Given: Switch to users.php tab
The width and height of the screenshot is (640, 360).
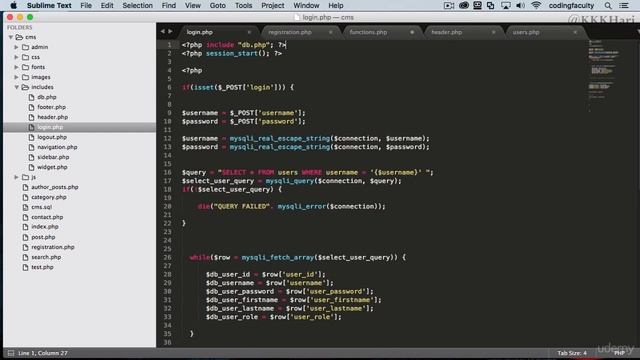Looking at the screenshot, I should (x=526, y=32).
